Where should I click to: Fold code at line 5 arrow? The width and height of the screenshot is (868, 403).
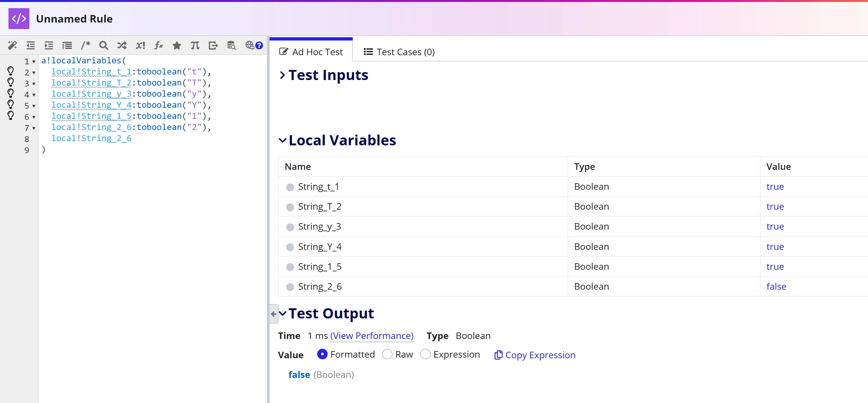(34, 106)
